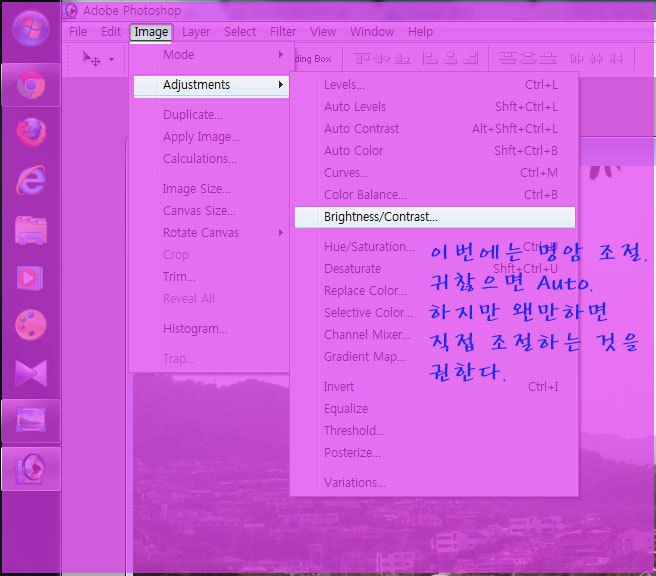Click the Align vertical centers icon
Viewport: 656px width, 576px height.
(384, 58)
